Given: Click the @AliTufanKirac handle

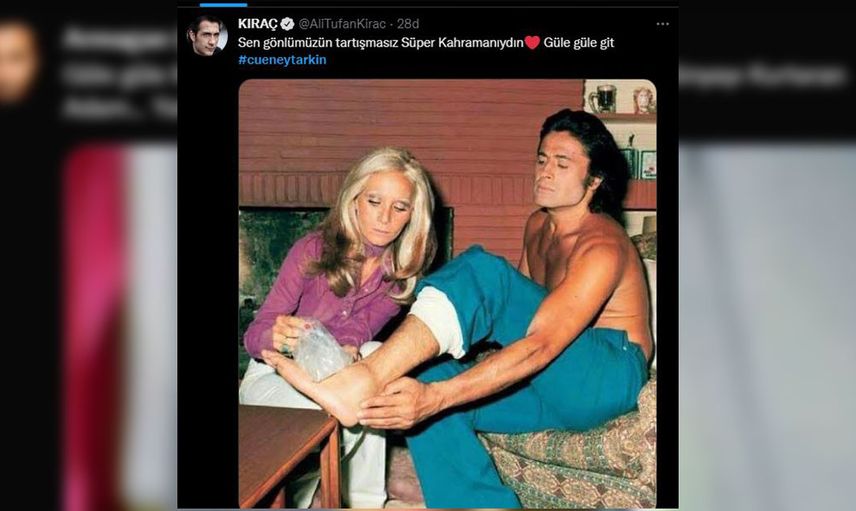Looking at the screenshot, I should pyautogui.click(x=342, y=24).
